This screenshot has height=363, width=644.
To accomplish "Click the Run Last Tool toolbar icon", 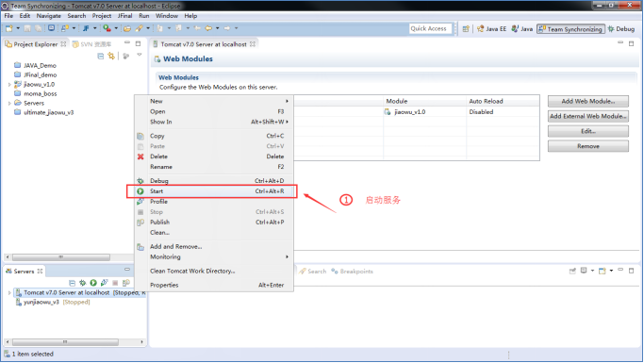I will click(107, 28).
